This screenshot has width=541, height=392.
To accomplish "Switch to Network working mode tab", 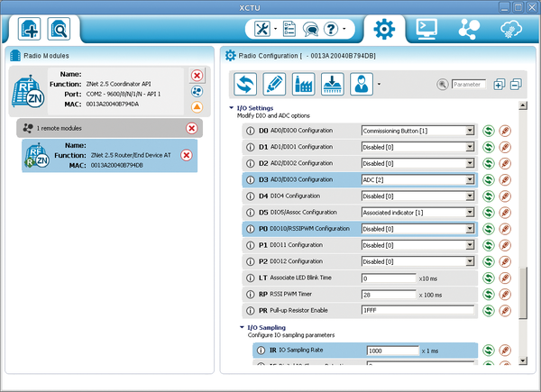I will (469, 30).
